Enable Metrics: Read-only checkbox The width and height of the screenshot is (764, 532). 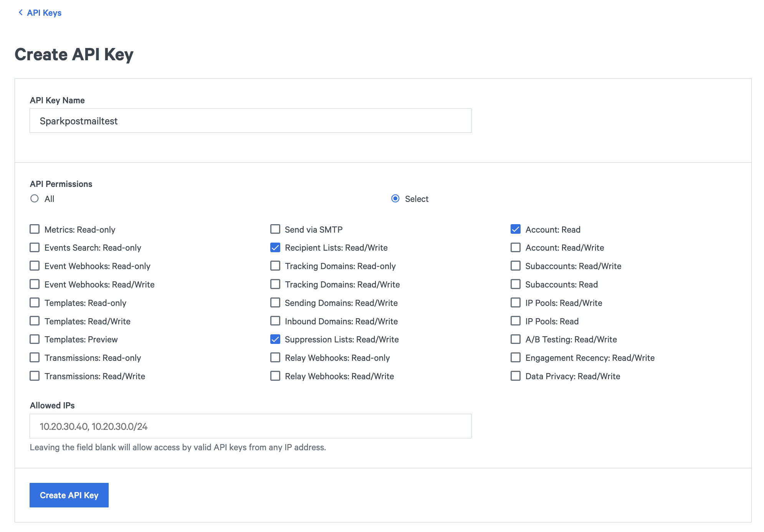click(x=35, y=229)
